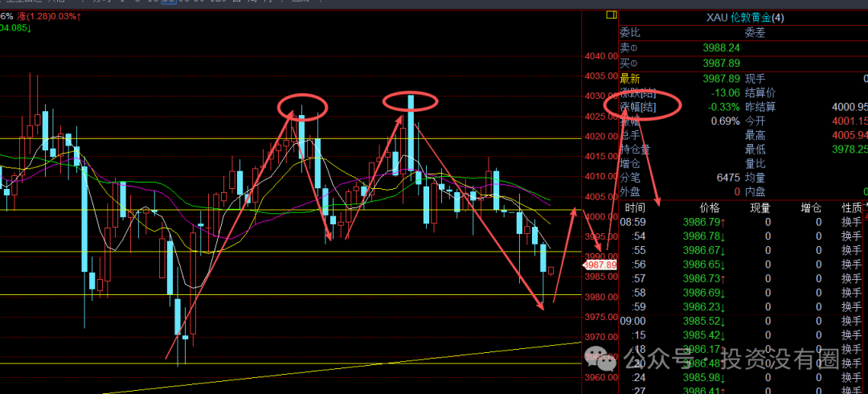Click 换手 in the 08:59 row

(852, 222)
